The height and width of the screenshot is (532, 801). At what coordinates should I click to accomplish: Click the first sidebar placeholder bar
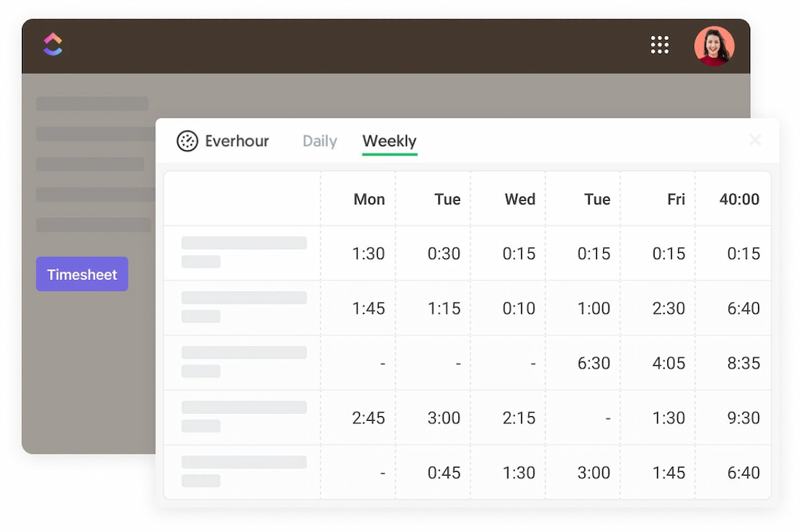point(92,102)
